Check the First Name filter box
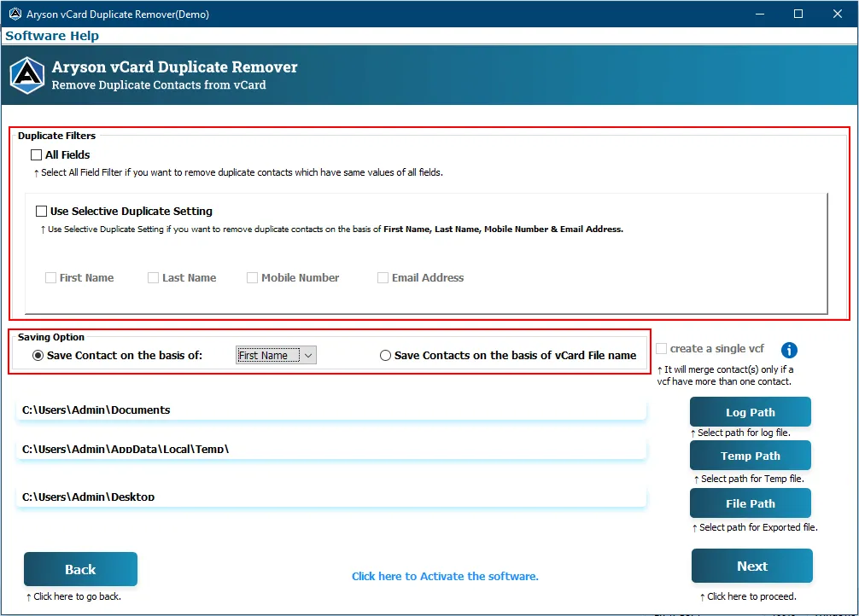The width and height of the screenshot is (859, 616). [50, 278]
